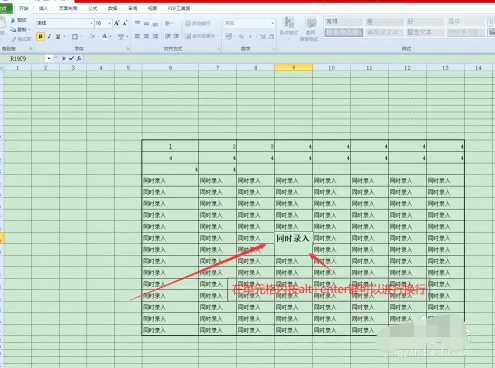Click the Format as Table icon

tap(310, 29)
